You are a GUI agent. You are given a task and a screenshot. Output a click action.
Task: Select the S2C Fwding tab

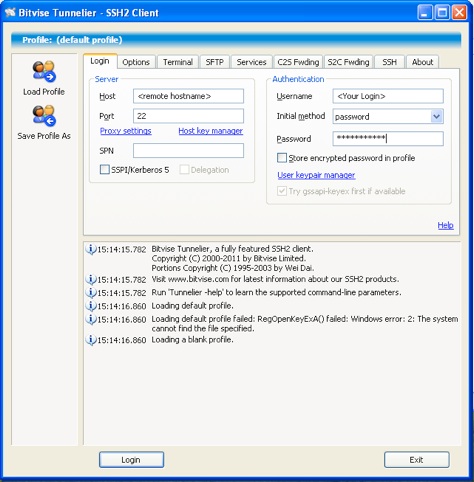point(348,62)
